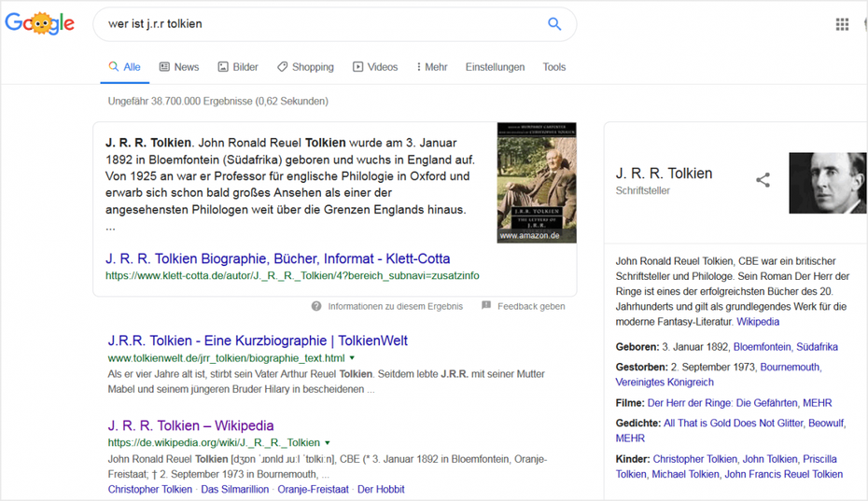Screen dimensions: 868x501
Task: Open Michael Tolkien under Kinder
Action: coord(685,475)
